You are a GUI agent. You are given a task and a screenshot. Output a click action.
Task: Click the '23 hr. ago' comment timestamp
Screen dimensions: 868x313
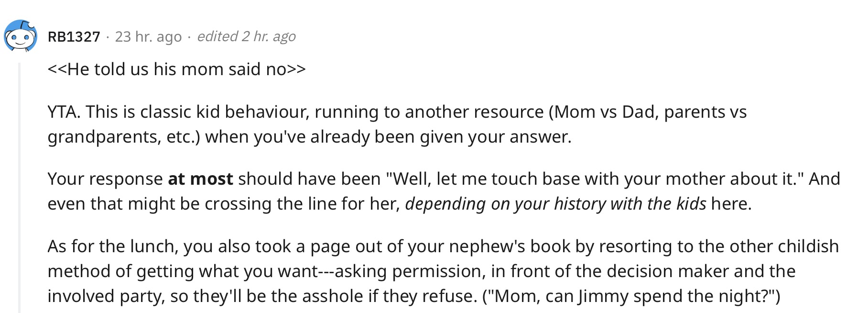pos(148,36)
